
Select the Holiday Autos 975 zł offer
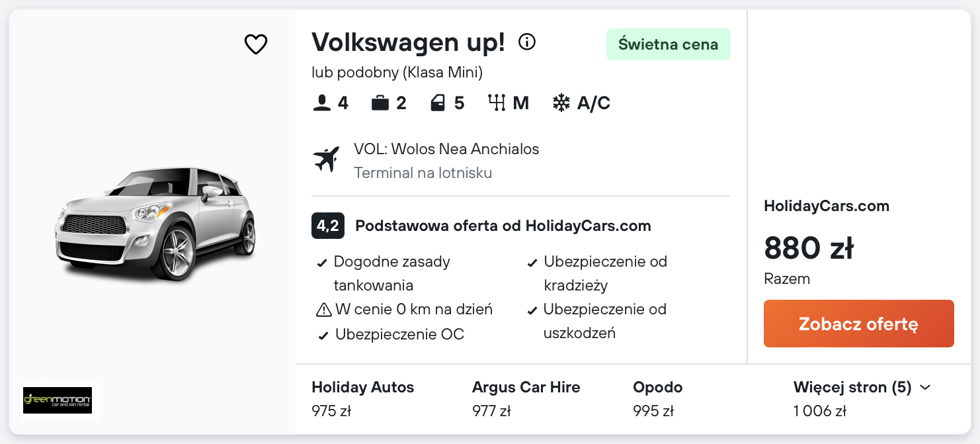click(362, 398)
